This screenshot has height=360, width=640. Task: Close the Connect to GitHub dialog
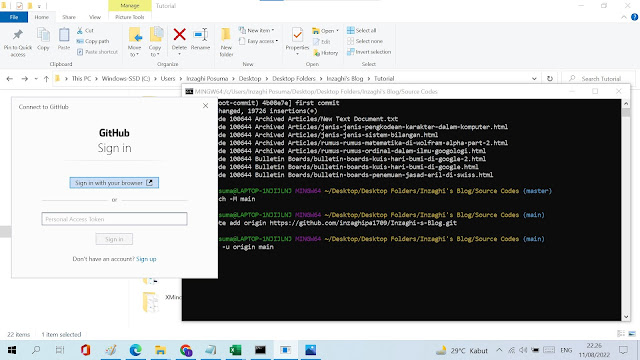[205, 106]
